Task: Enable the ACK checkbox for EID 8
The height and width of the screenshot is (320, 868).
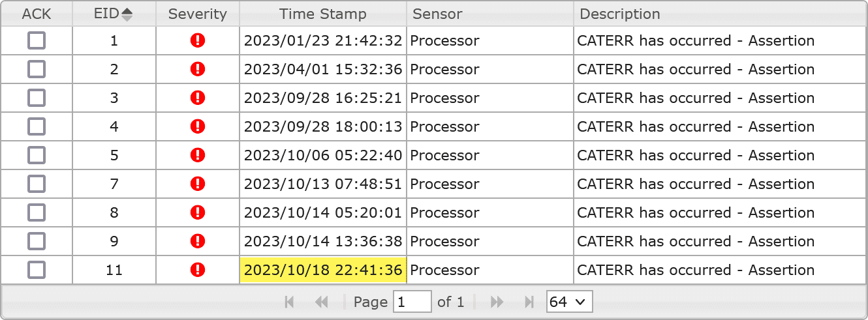Action: tap(37, 212)
